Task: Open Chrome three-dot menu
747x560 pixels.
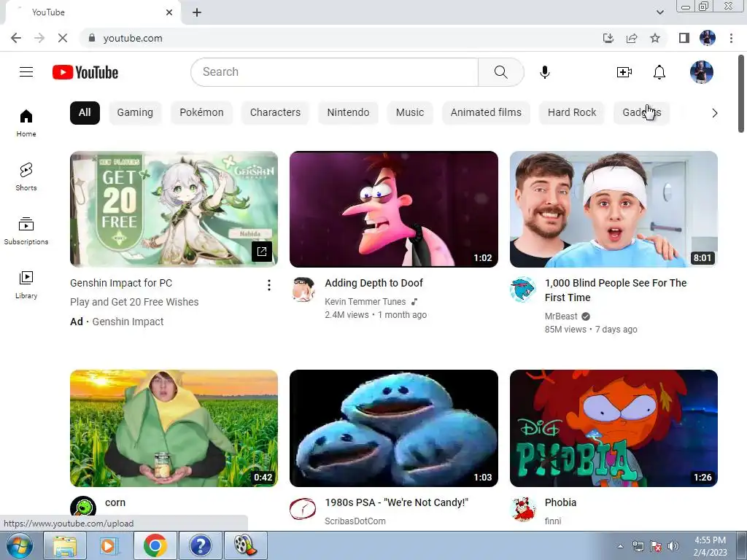Action: (731, 38)
